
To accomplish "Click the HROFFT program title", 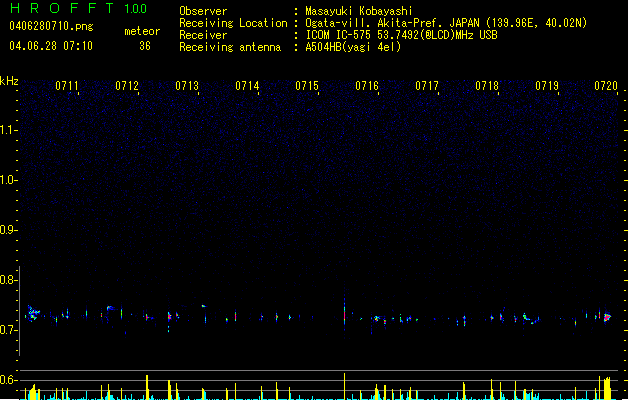I will click(61, 8).
